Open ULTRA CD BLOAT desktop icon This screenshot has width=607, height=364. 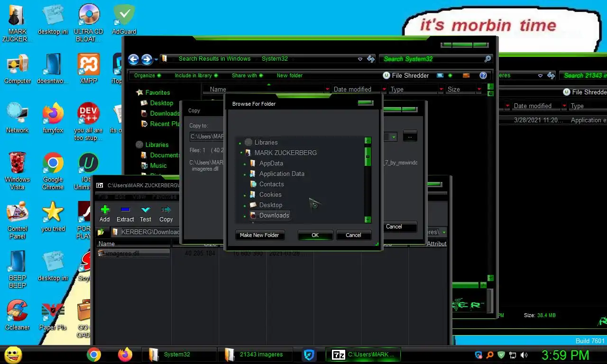coord(89,24)
